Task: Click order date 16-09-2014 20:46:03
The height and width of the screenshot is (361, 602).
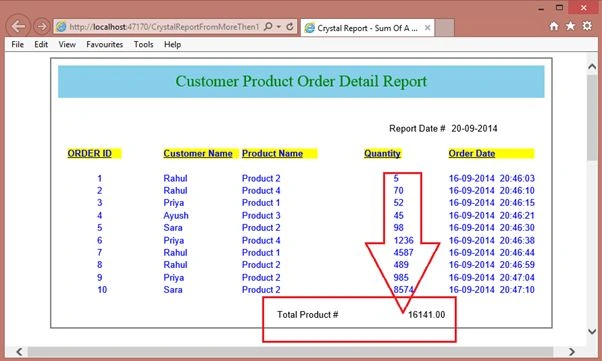Action: tap(492, 179)
